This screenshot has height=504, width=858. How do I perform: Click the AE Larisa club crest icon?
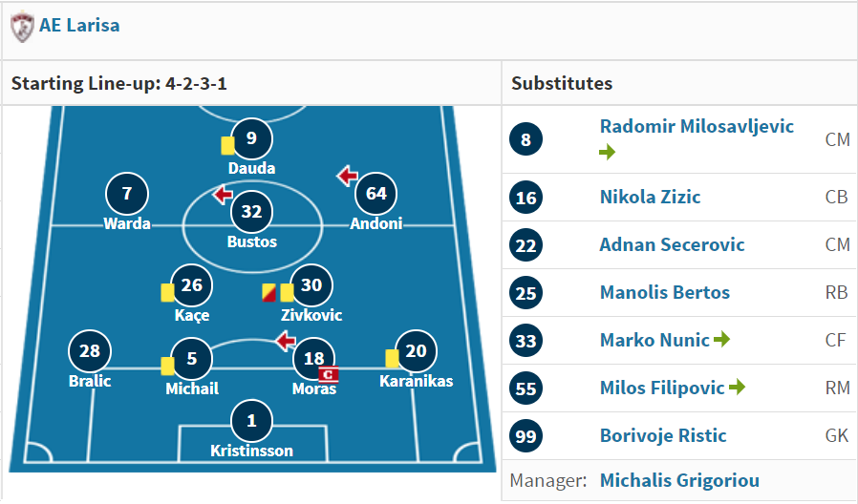(22, 28)
